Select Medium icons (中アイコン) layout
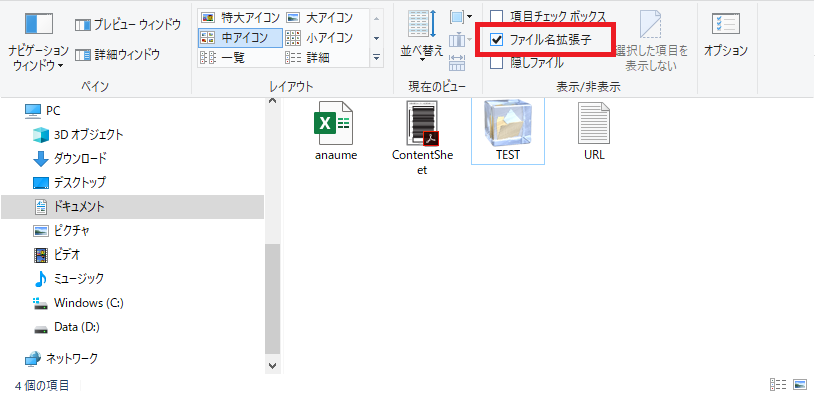816x398 pixels. pos(240,37)
